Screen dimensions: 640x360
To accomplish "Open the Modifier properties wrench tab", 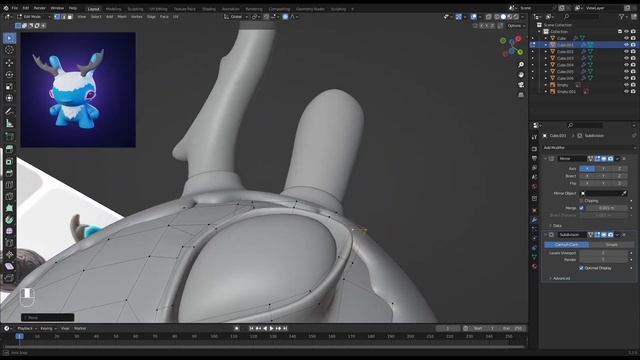I will pos(534,220).
